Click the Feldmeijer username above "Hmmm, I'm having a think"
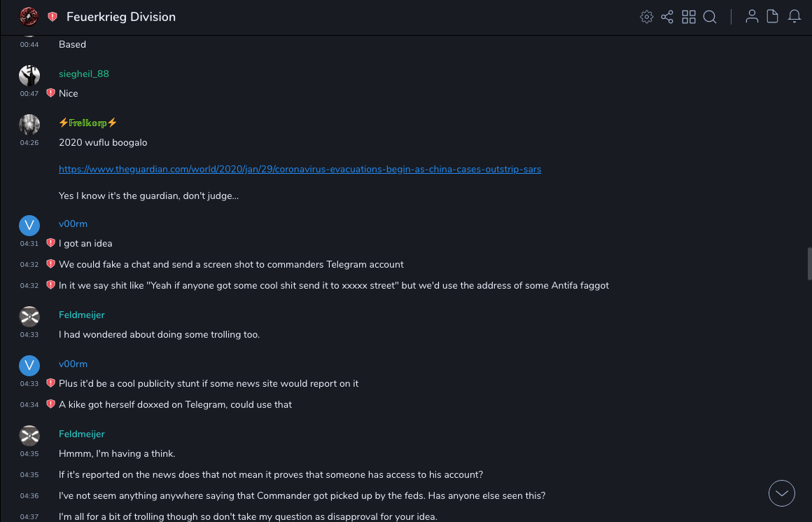 81,434
